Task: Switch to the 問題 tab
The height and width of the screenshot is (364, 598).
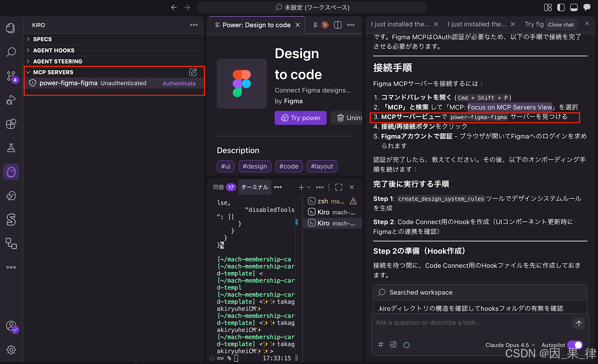Action: point(218,187)
